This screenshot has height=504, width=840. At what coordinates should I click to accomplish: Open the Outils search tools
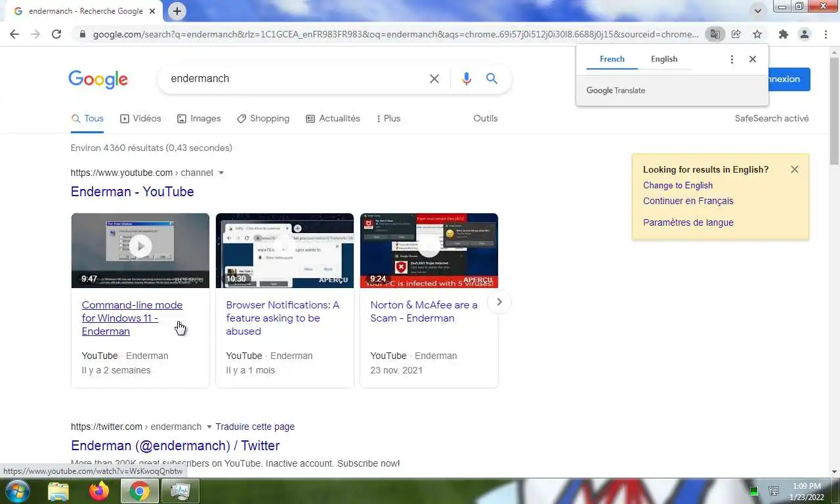point(486,119)
